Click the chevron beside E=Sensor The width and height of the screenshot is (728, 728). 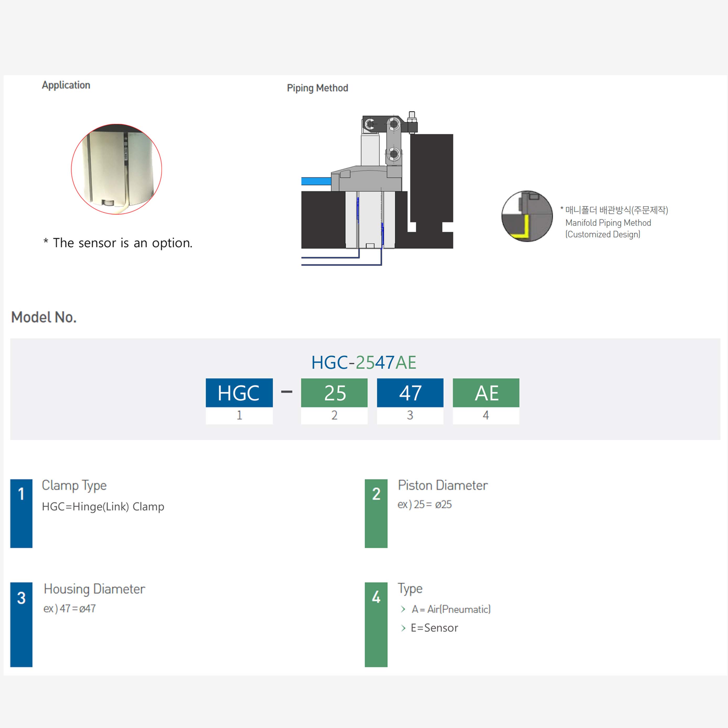click(x=403, y=628)
